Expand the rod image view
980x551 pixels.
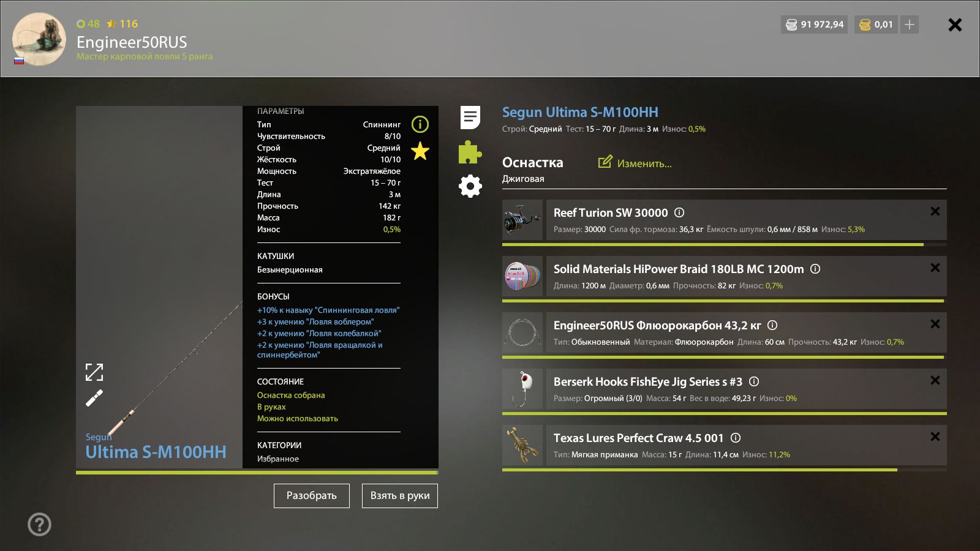(x=94, y=372)
